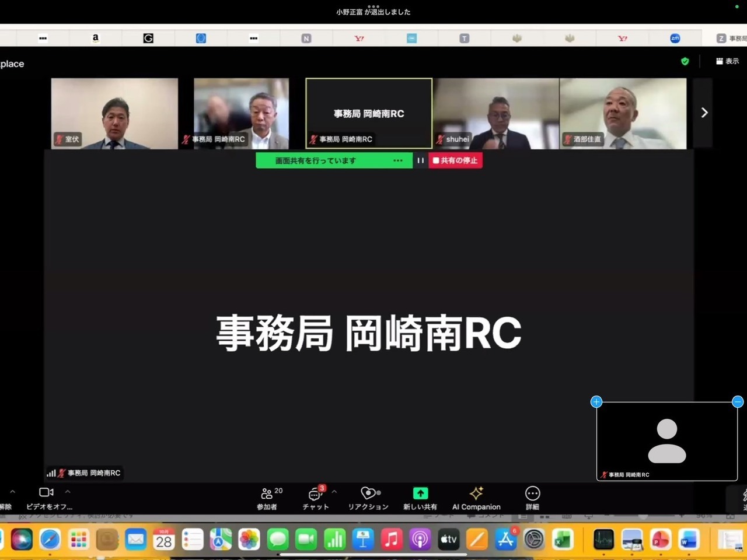Stop sharing with 共有の停止 button
This screenshot has width=747, height=560.
tap(455, 160)
